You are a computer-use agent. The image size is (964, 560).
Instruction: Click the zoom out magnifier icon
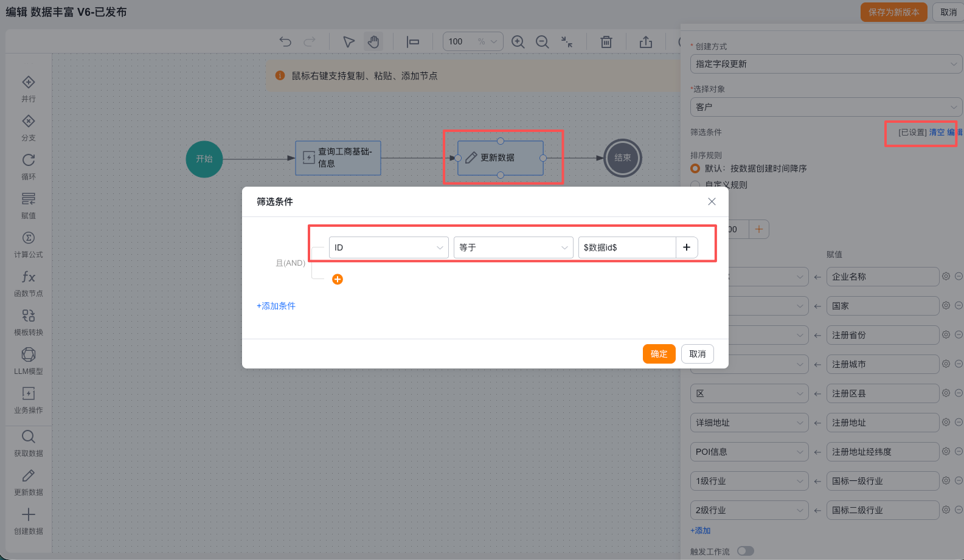point(542,41)
